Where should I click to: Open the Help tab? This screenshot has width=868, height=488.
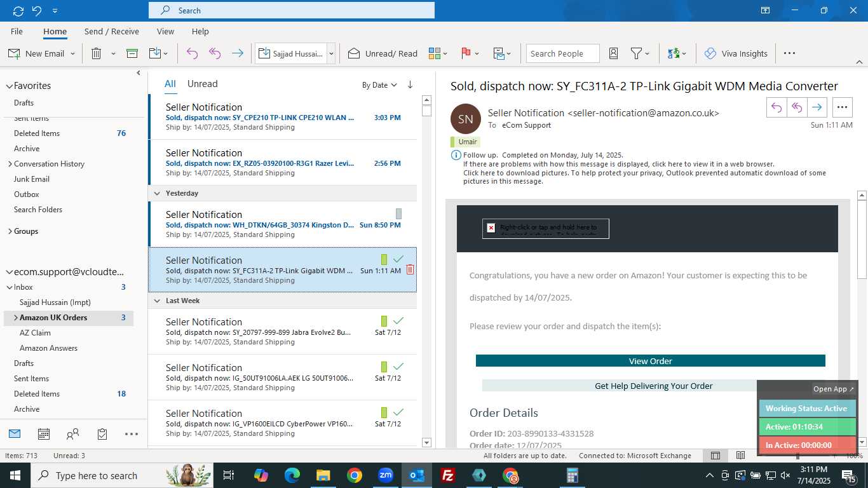pos(200,31)
